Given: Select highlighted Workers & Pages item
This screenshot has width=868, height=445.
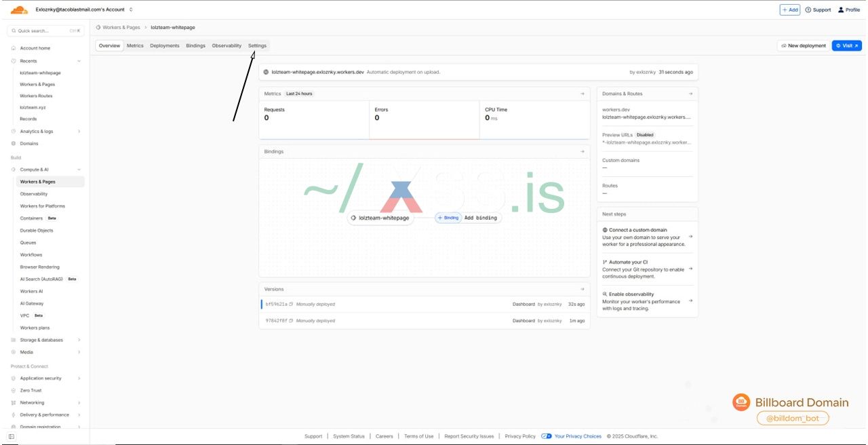Looking at the screenshot, I should [x=50, y=182].
